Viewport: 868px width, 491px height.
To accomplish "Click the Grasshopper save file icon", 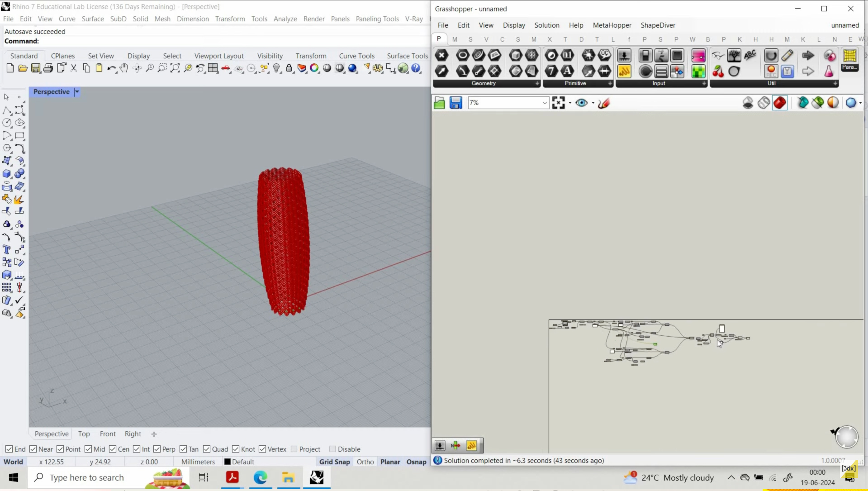I will pos(455,103).
